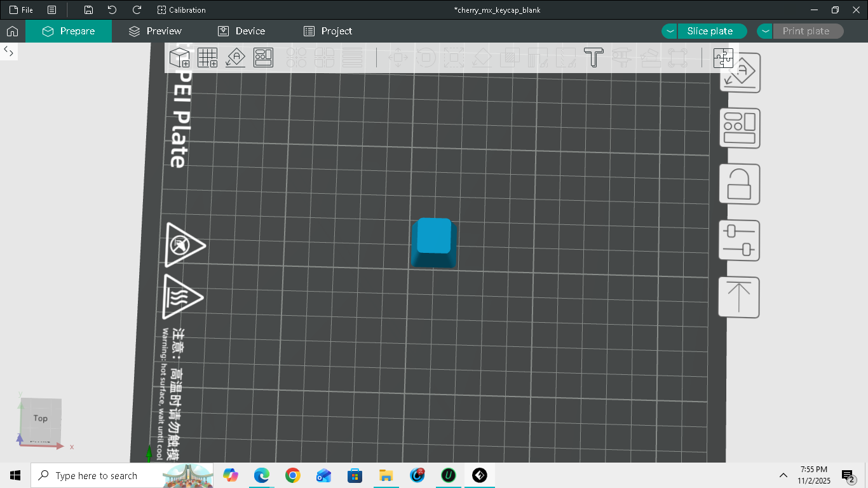868x488 pixels.
Task: Switch to the Preview tab
Action: pos(155,31)
